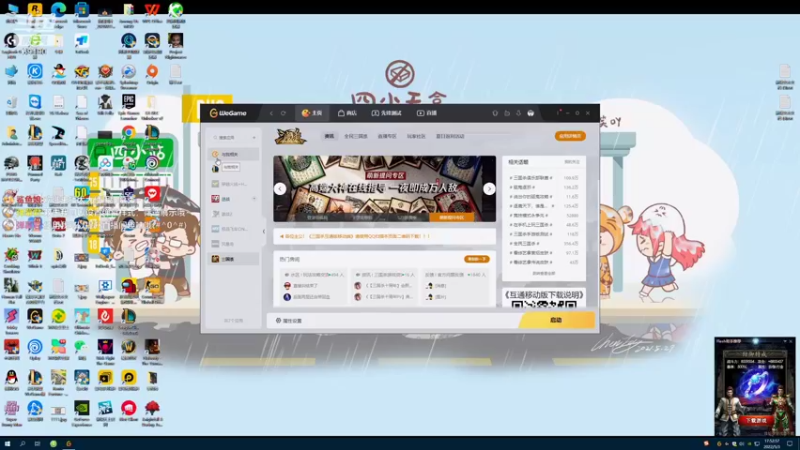Click the taskbar clock
800x450 pixels.
tap(772, 443)
